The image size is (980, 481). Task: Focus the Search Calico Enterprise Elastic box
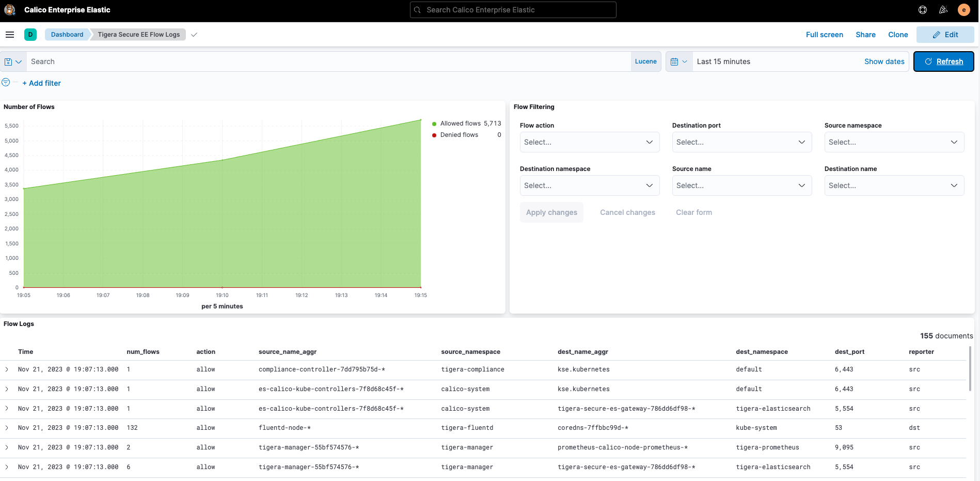pyautogui.click(x=513, y=10)
